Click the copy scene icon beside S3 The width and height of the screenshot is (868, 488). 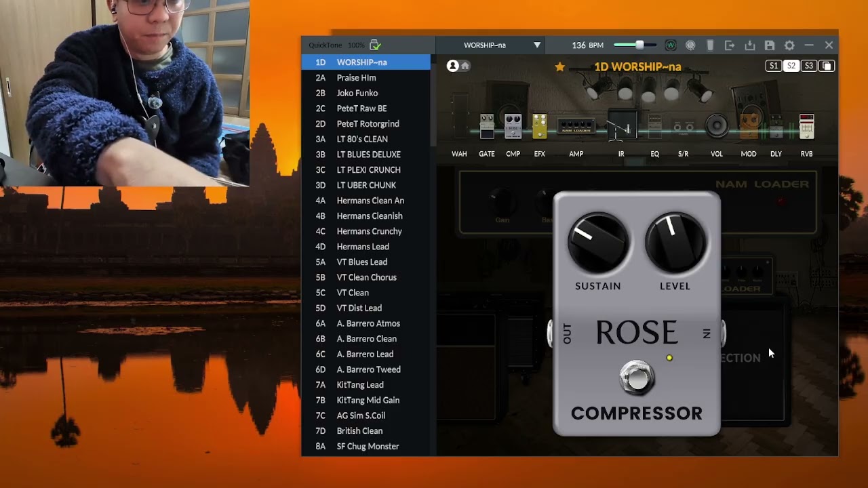click(827, 66)
